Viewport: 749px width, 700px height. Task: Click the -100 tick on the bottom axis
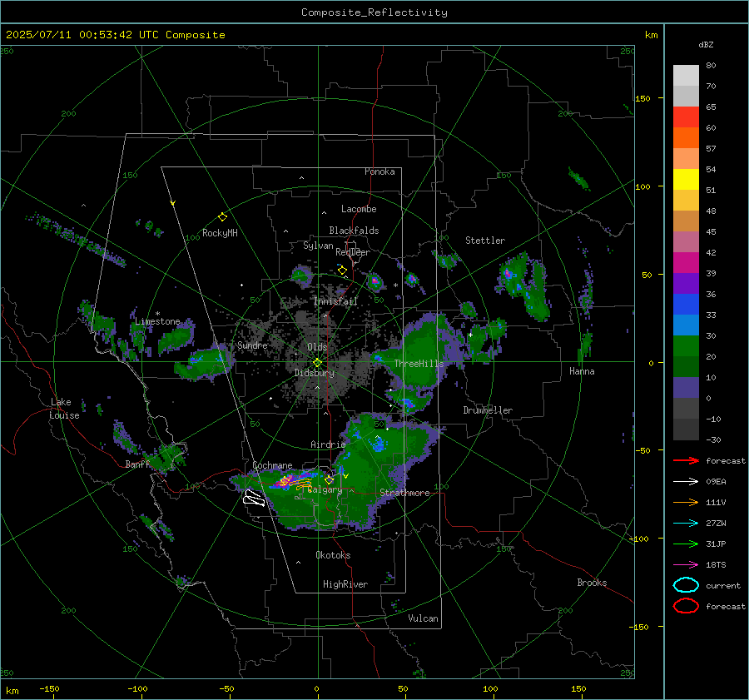(137, 689)
